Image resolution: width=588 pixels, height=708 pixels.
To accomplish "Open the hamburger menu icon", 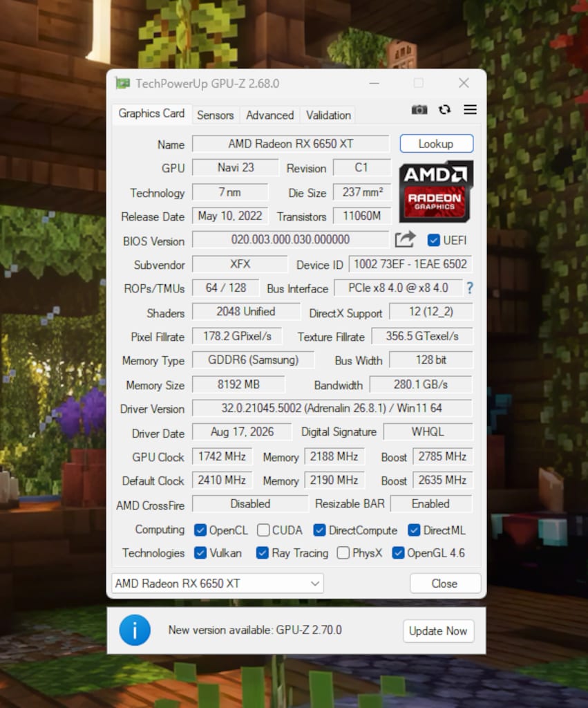I will click(471, 110).
